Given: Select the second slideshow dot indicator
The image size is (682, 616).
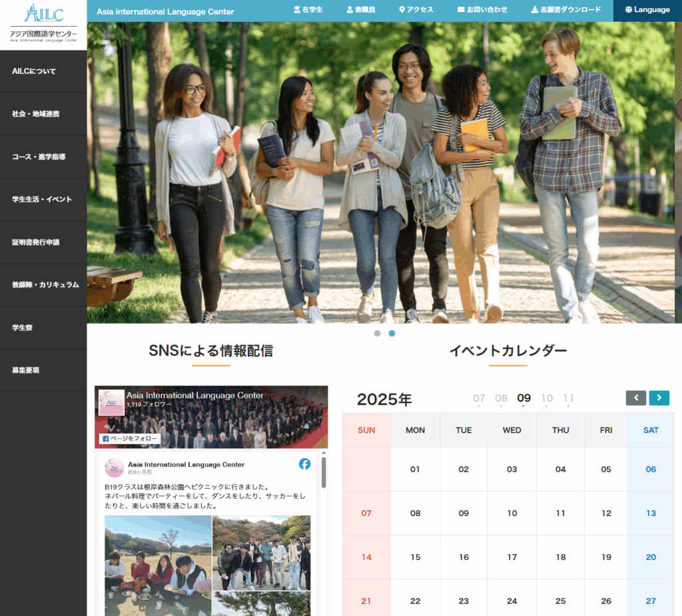Looking at the screenshot, I should click(x=392, y=333).
